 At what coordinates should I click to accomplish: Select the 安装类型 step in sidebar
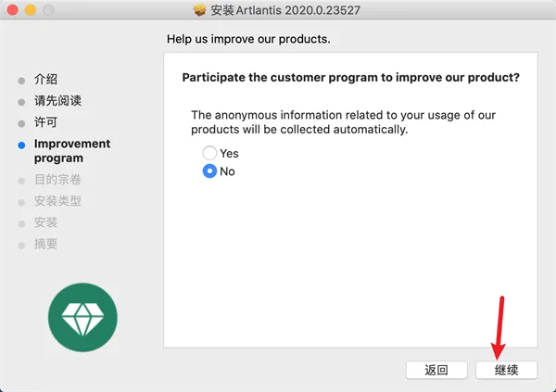pyautogui.click(x=57, y=201)
